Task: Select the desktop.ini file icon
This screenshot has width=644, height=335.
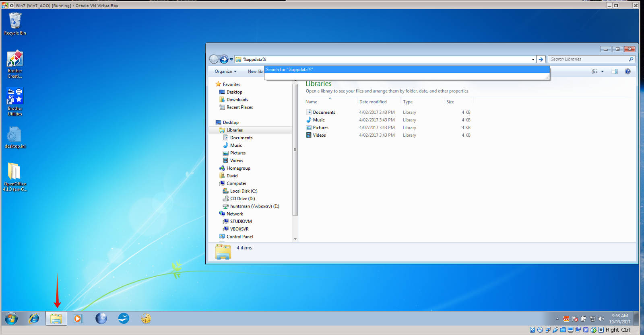Action: coord(15,138)
